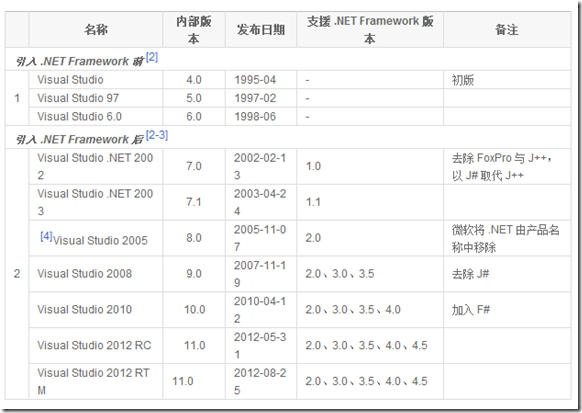Image resolution: width=582 pixels, height=413 pixels.
Task: Click internal version 5.0
Action: tap(194, 98)
